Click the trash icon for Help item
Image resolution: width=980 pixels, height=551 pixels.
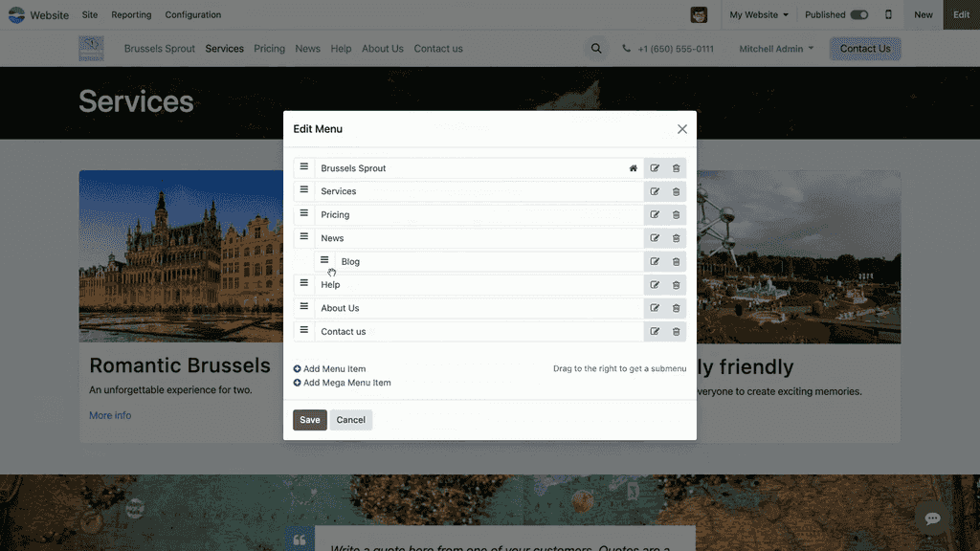click(x=676, y=285)
